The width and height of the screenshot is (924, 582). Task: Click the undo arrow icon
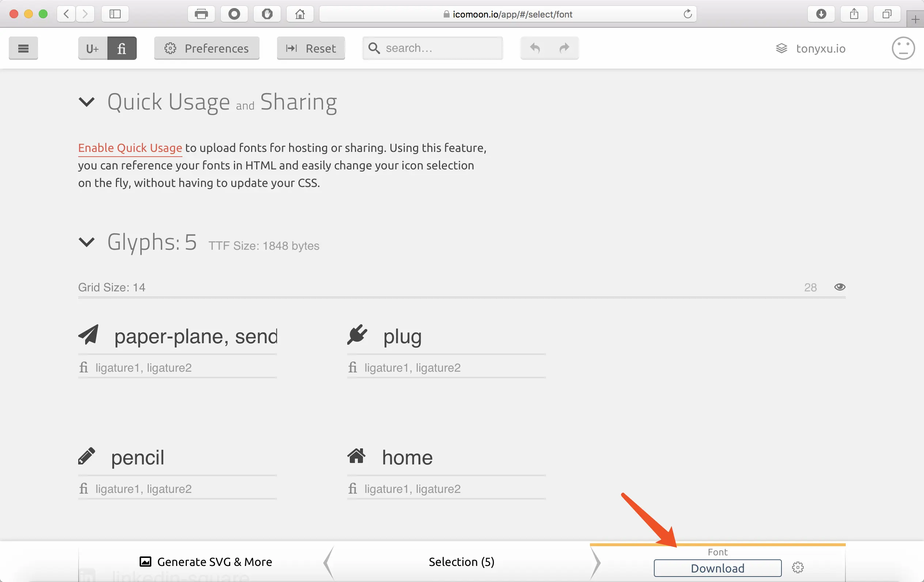click(x=535, y=48)
